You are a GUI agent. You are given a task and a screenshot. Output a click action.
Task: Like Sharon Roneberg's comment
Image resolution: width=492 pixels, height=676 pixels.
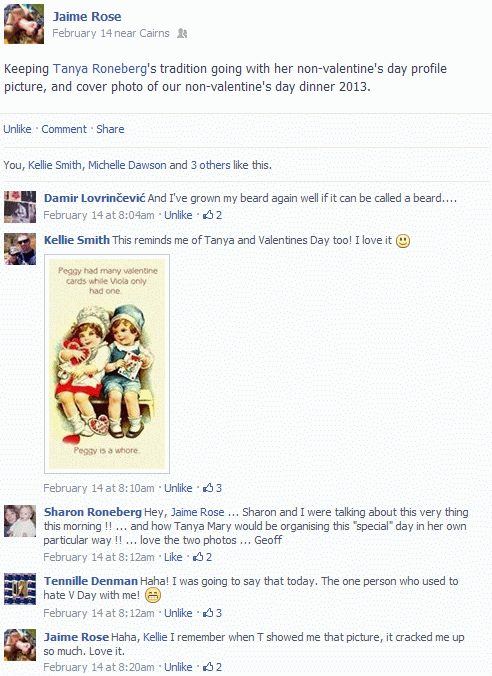click(173, 557)
